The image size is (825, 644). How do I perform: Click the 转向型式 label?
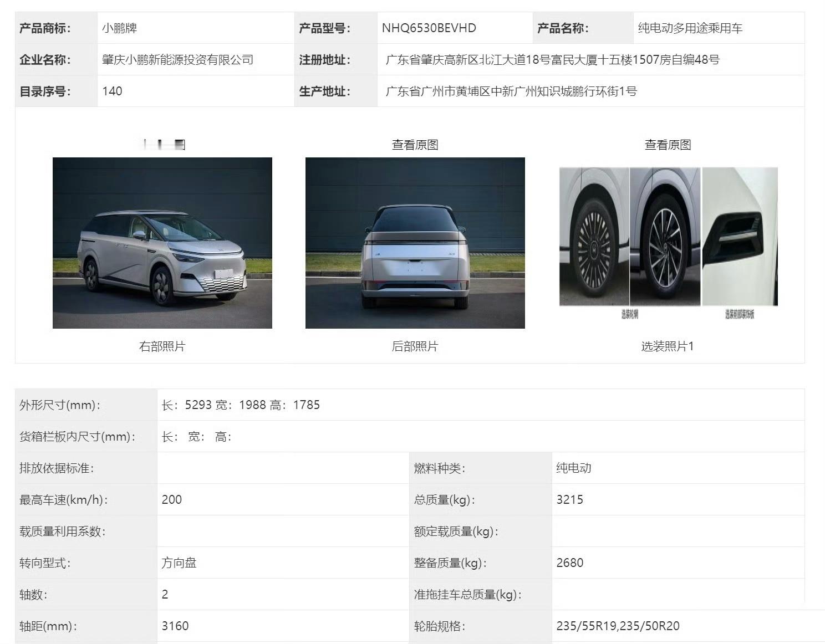45,563
